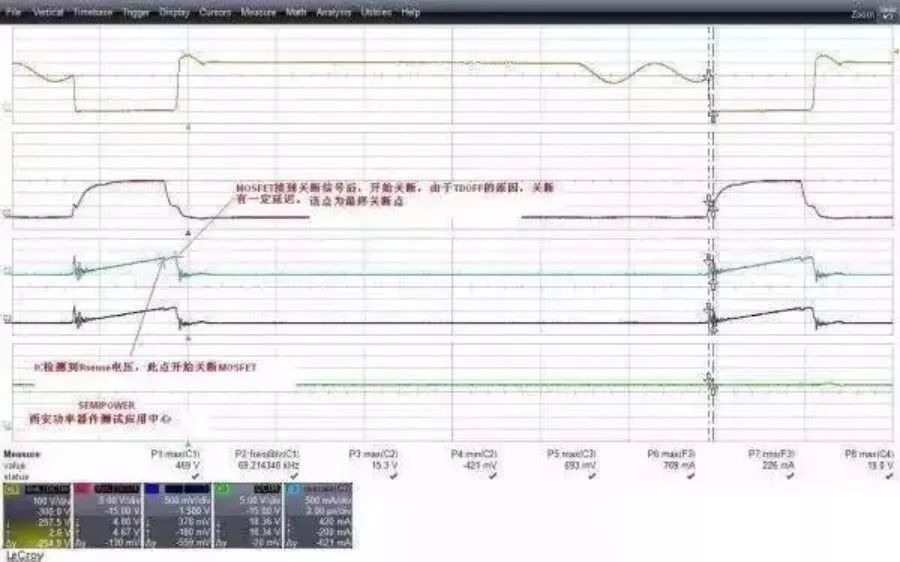Open the Measure menu
Image resolution: width=900 pixels, height=562 pixels.
click(258, 13)
